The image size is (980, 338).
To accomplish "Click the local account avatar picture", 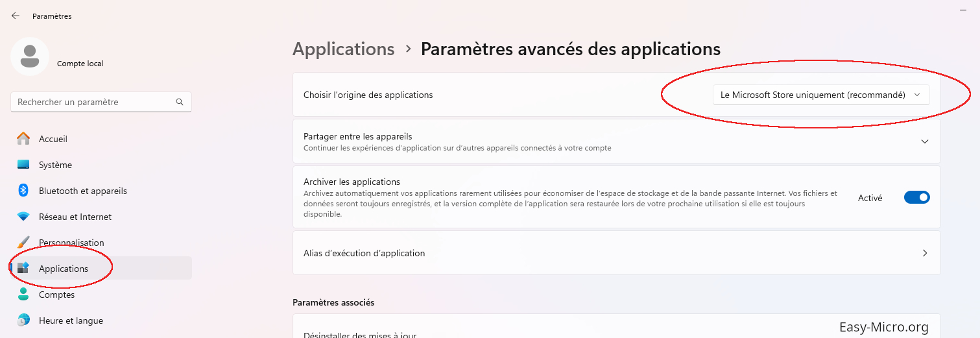I will click(30, 56).
